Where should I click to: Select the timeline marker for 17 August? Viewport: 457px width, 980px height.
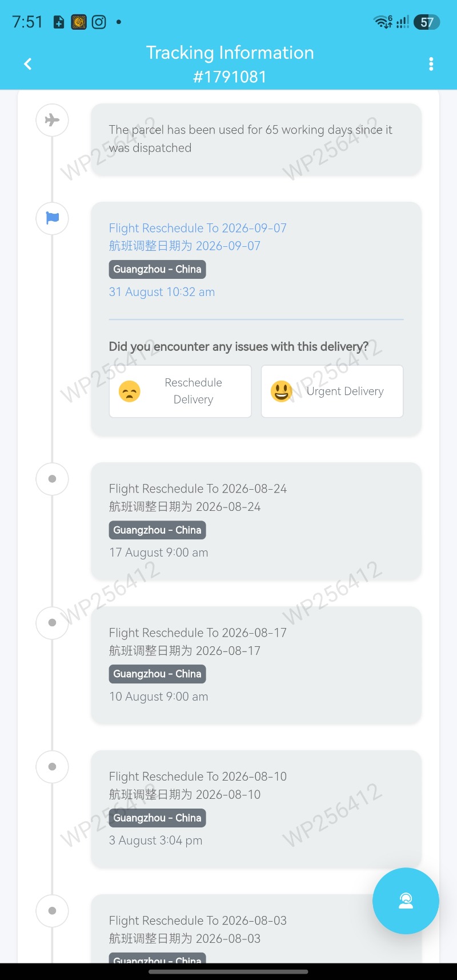(52, 479)
